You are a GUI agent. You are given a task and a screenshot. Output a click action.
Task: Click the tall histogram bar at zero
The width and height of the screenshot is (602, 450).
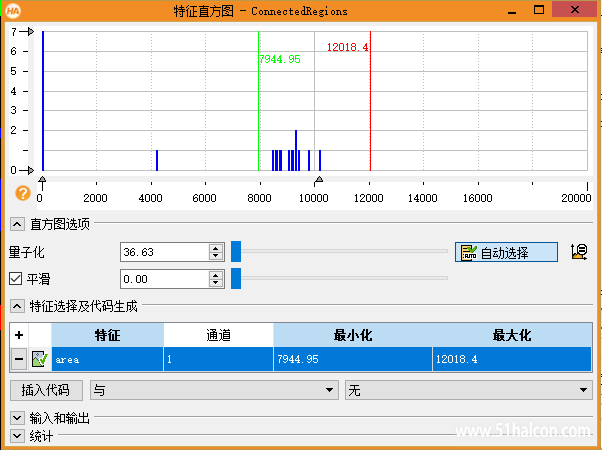pos(43,101)
